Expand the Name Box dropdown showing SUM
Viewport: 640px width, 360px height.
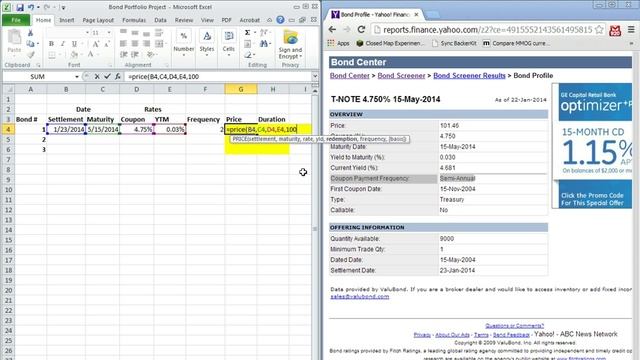[x=77, y=76]
